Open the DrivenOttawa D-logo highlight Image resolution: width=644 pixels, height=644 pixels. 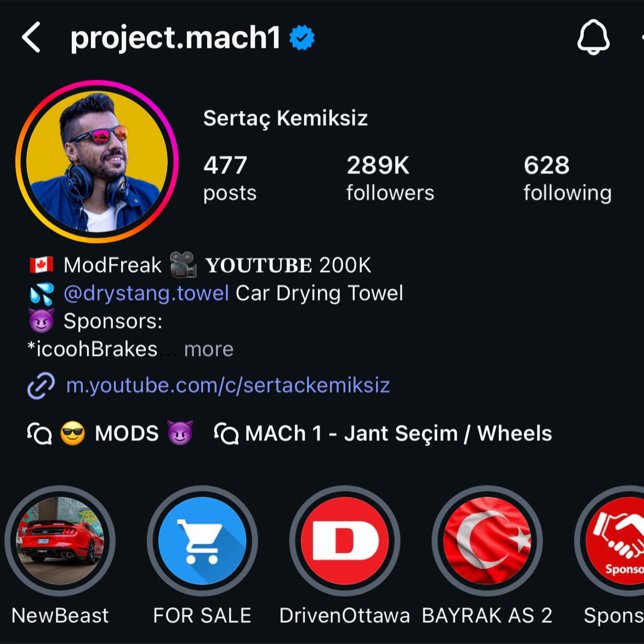344,540
